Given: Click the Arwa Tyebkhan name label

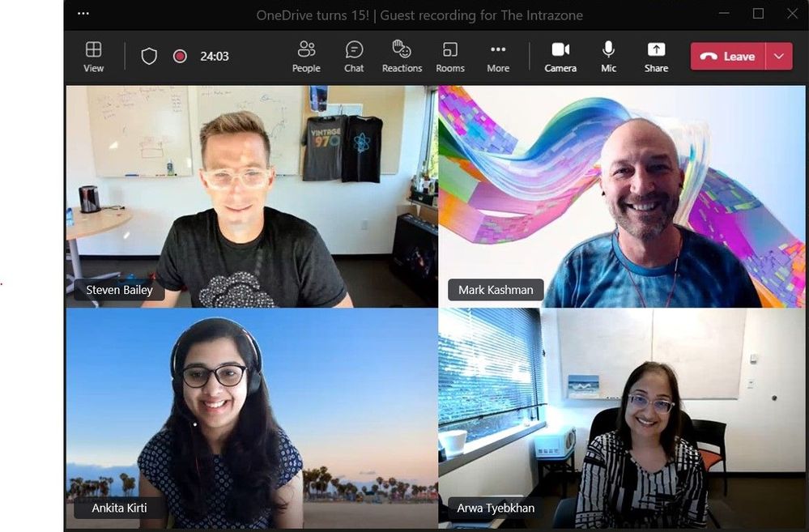Looking at the screenshot, I should (496, 508).
